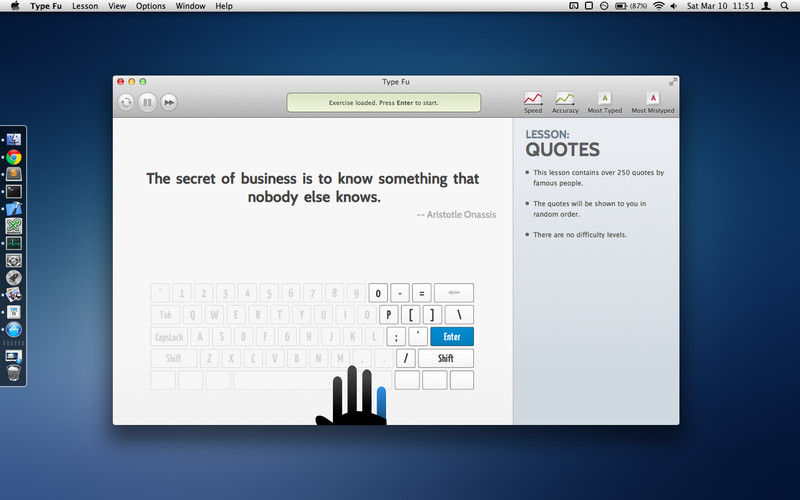Show the Most Typed keys view

(604, 102)
